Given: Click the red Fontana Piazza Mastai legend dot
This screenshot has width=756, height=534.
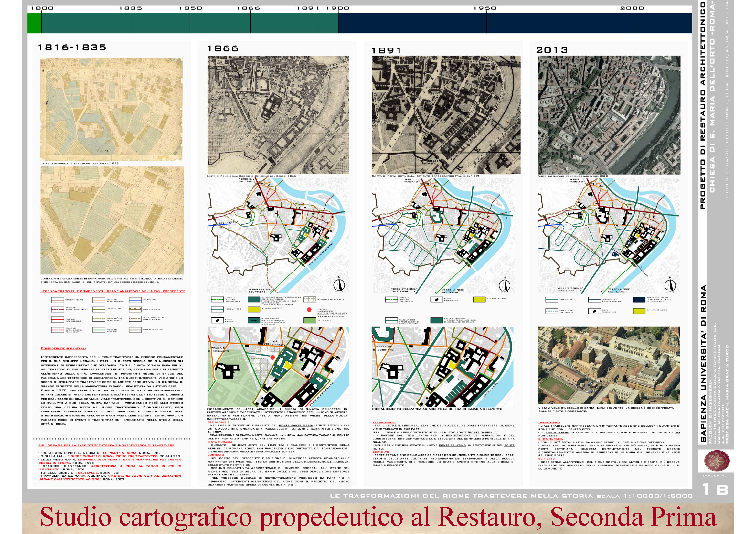Looking at the screenshot, I should [309, 309].
